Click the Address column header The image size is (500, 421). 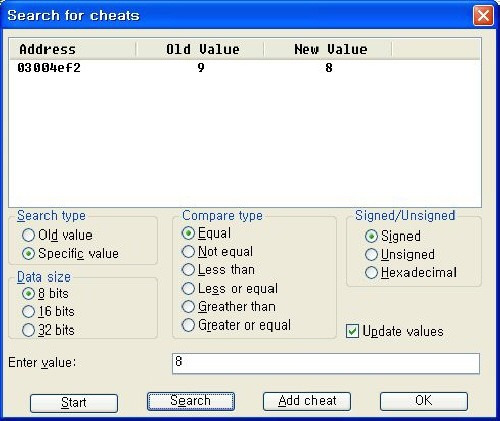coord(72,49)
